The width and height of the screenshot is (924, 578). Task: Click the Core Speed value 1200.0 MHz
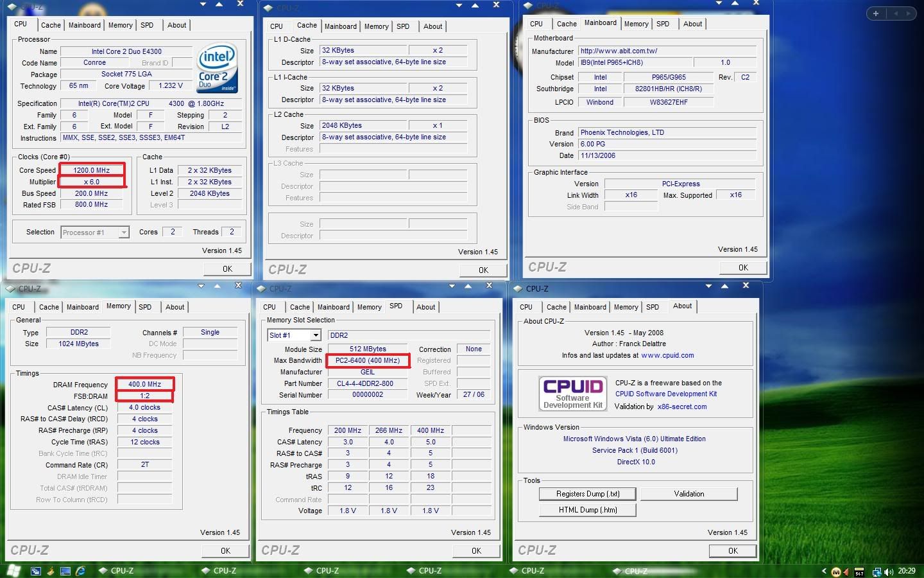[92, 170]
